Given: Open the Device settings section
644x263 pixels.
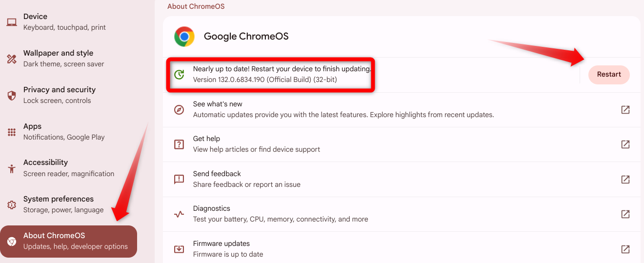Looking at the screenshot, I should click(64, 22).
